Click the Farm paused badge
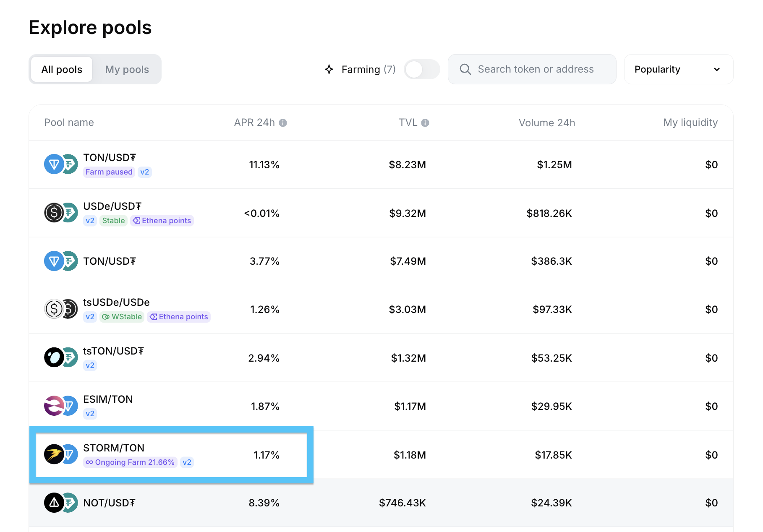Image resolution: width=763 pixels, height=532 pixels. pyautogui.click(x=109, y=172)
